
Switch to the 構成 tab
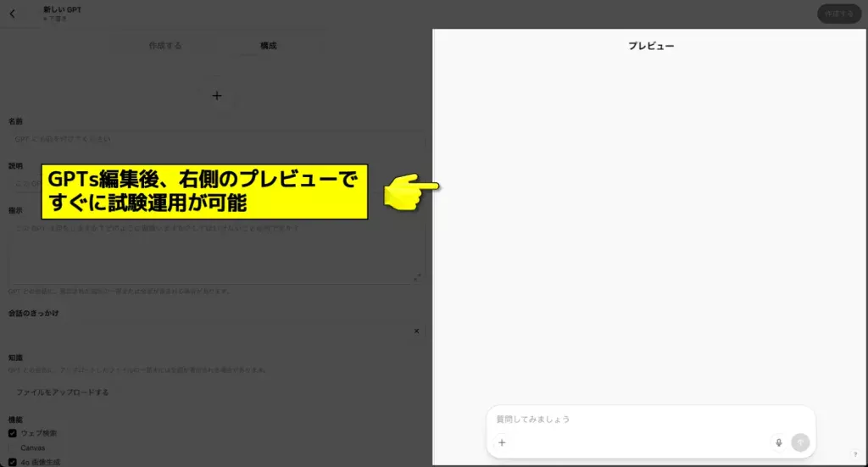click(x=269, y=46)
